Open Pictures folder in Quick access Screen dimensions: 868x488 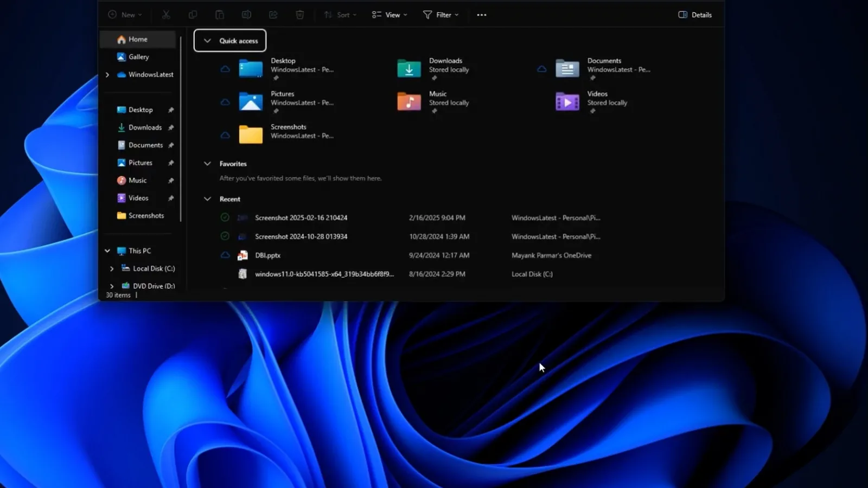coord(286,102)
